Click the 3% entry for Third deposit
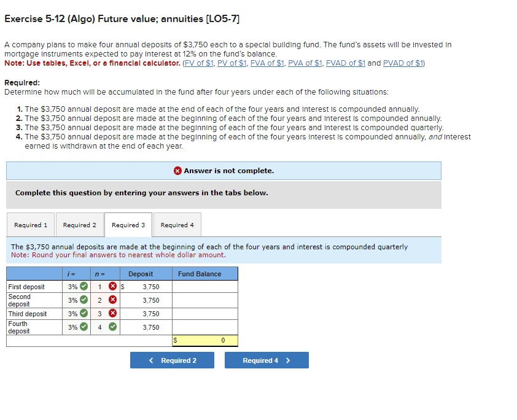517x420 pixels. (72, 312)
